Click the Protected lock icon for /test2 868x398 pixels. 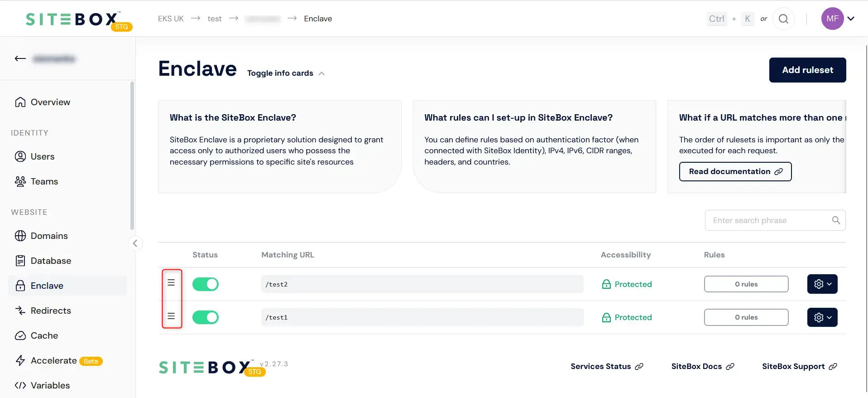[606, 284]
